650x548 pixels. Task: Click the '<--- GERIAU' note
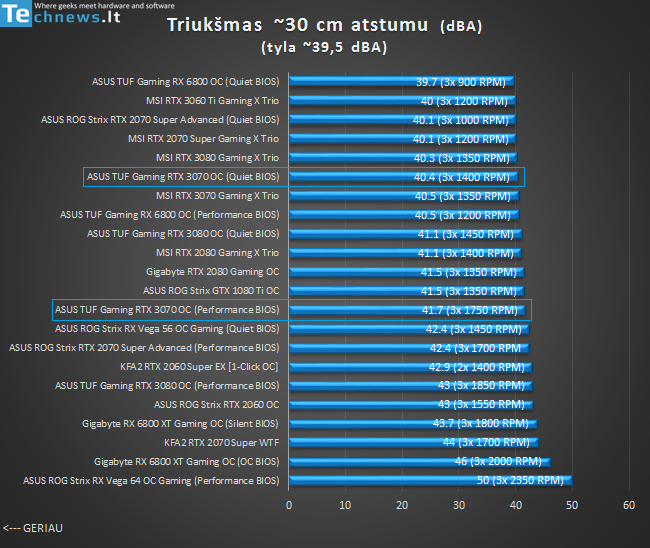point(33,528)
